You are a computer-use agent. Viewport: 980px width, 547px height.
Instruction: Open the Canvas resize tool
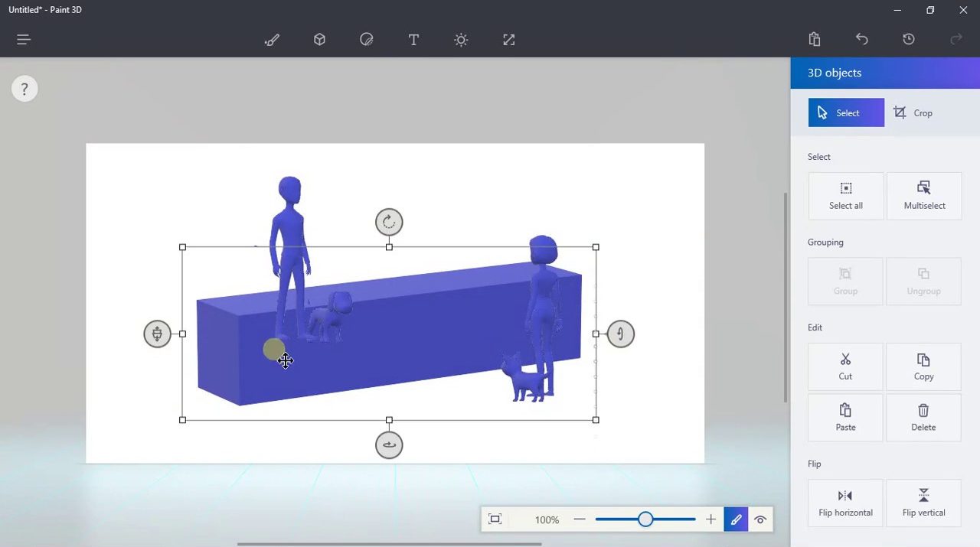point(508,40)
